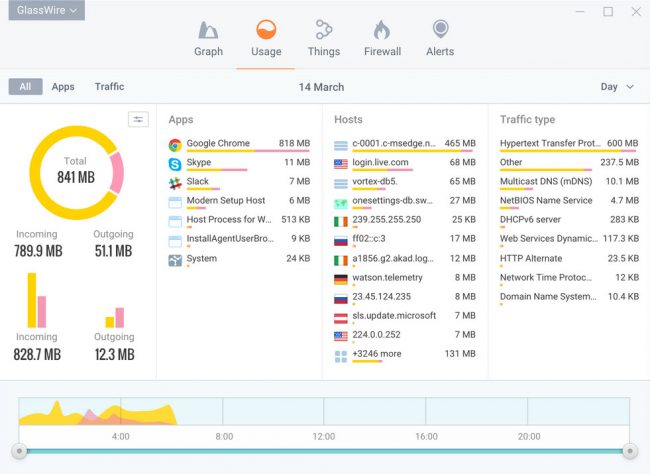The width and height of the screenshot is (650, 474).
Task: Click the left timeline range slider handle
Action: pyautogui.click(x=19, y=451)
